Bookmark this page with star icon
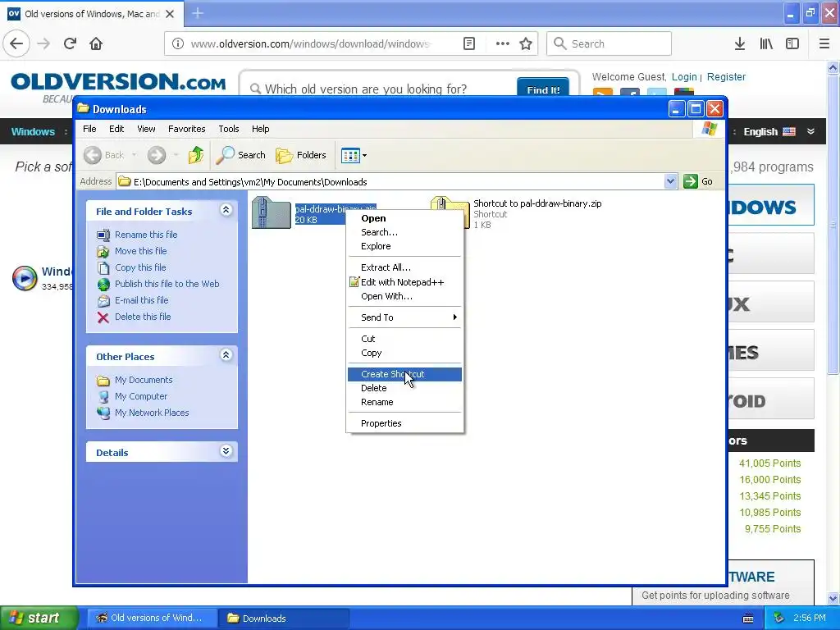The height and width of the screenshot is (630, 840). click(526, 43)
